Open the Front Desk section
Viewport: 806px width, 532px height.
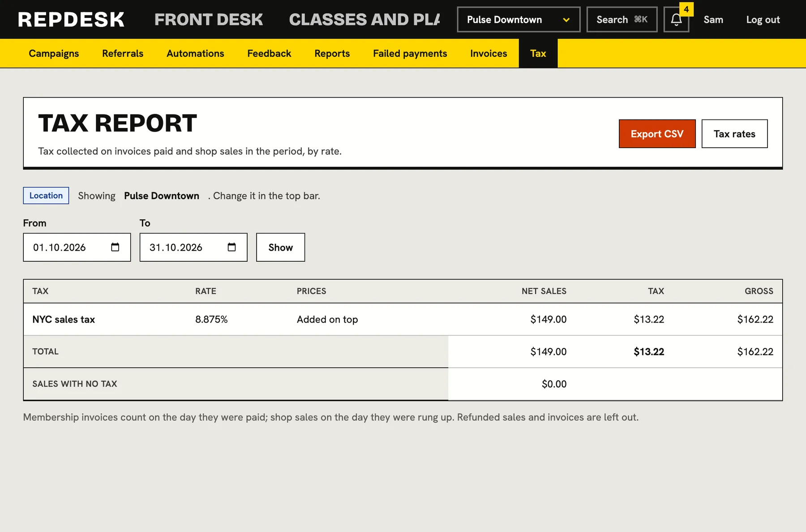[x=209, y=20]
